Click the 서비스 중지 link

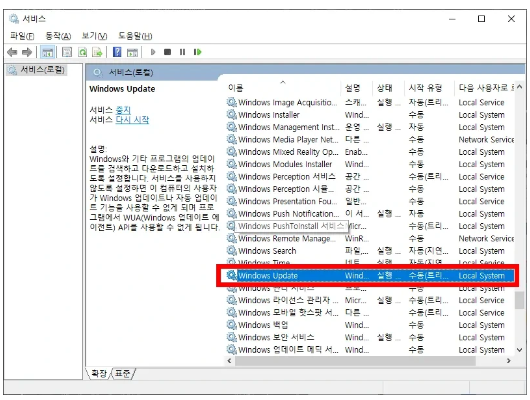(123, 110)
